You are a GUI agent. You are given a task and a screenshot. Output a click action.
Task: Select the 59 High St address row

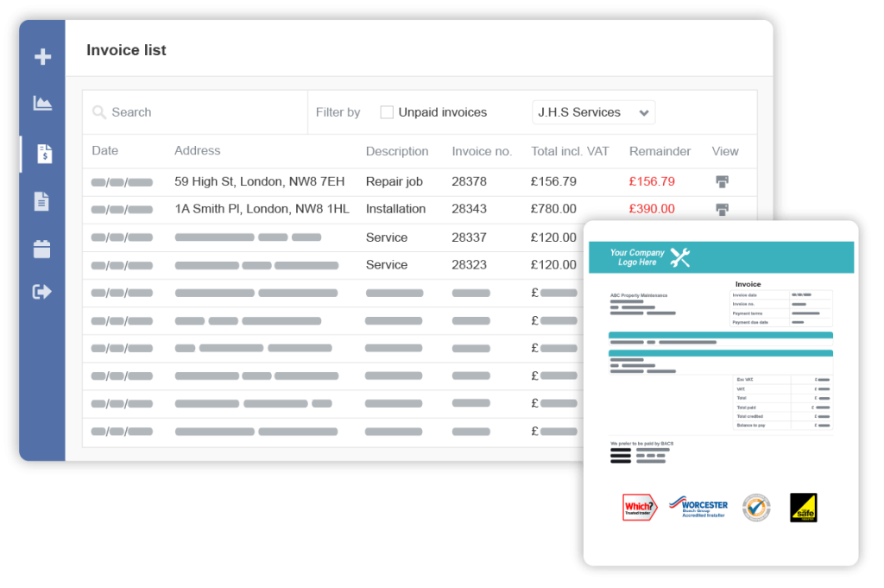259,181
